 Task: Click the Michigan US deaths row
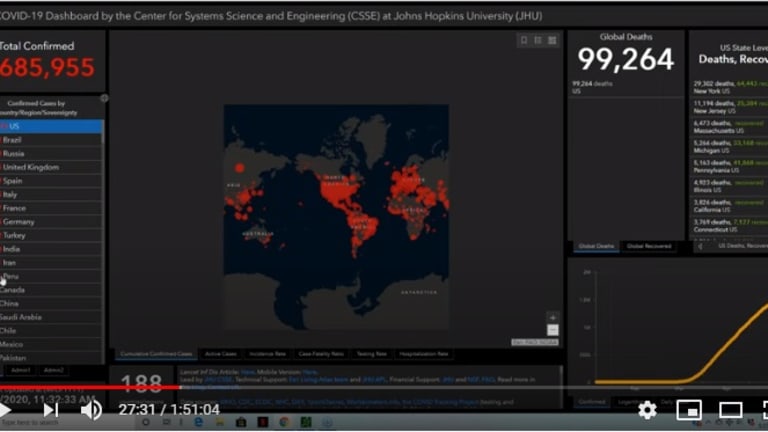[x=730, y=146]
